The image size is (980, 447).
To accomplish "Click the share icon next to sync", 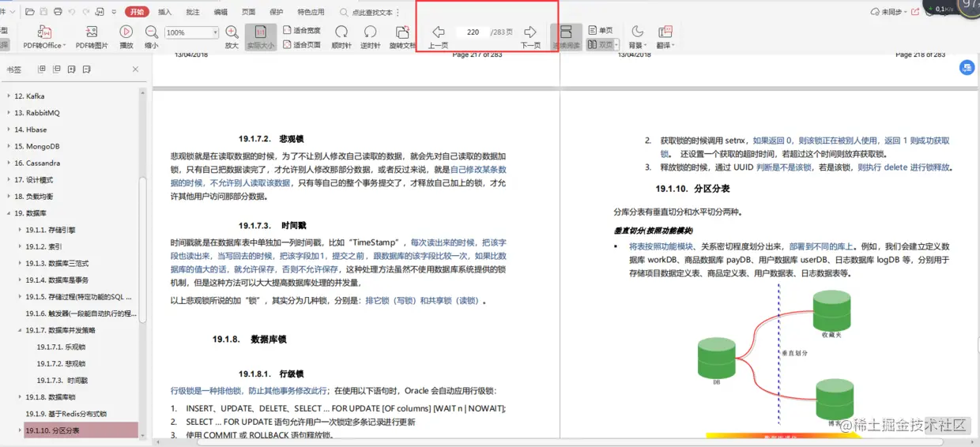I will (915, 12).
